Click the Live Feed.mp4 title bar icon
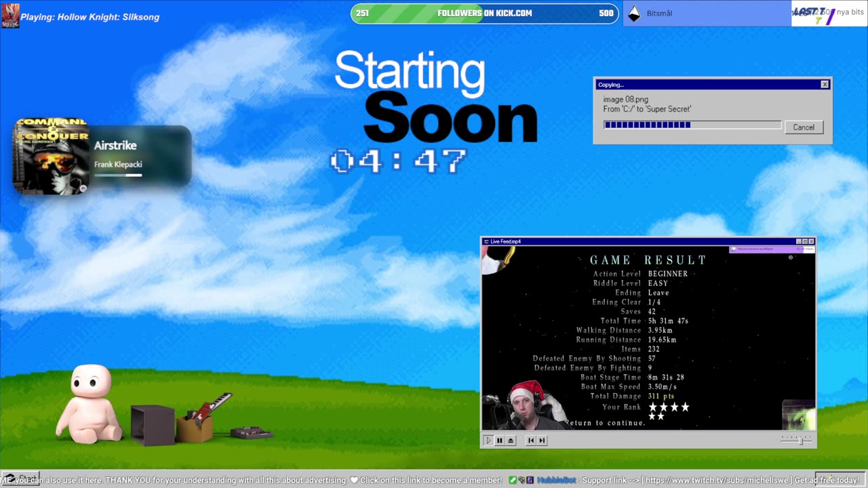Screen dimensions: 868x488 tap(486, 241)
